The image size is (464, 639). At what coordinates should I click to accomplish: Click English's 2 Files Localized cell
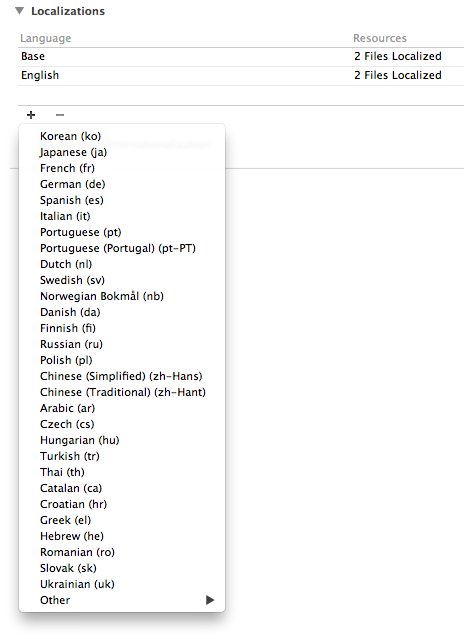pos(398,75)
